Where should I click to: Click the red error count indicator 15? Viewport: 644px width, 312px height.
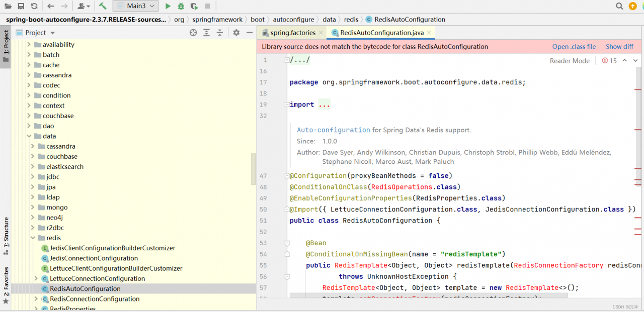[x=609, y=60]
